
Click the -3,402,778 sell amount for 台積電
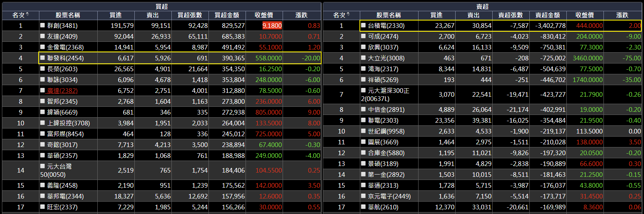point(550,26)
